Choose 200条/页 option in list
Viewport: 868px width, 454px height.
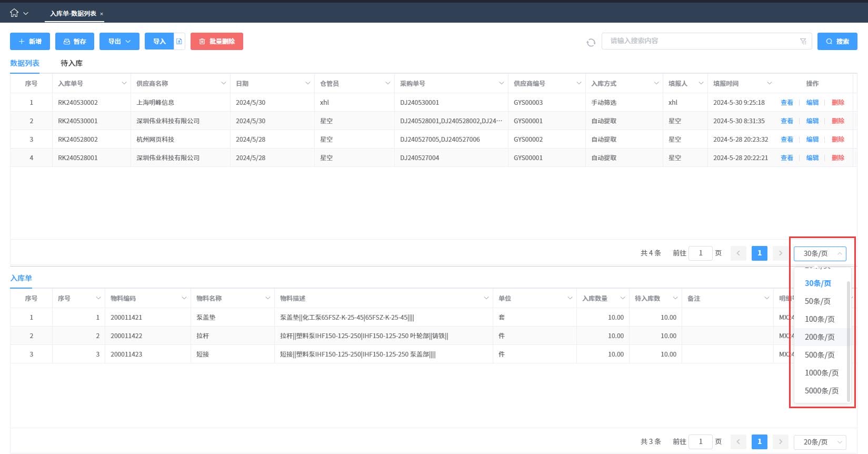click(x=820, y=337)
